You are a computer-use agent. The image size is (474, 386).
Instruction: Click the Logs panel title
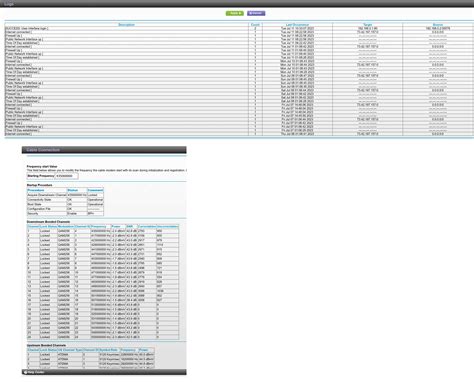(x=9, y=4)
